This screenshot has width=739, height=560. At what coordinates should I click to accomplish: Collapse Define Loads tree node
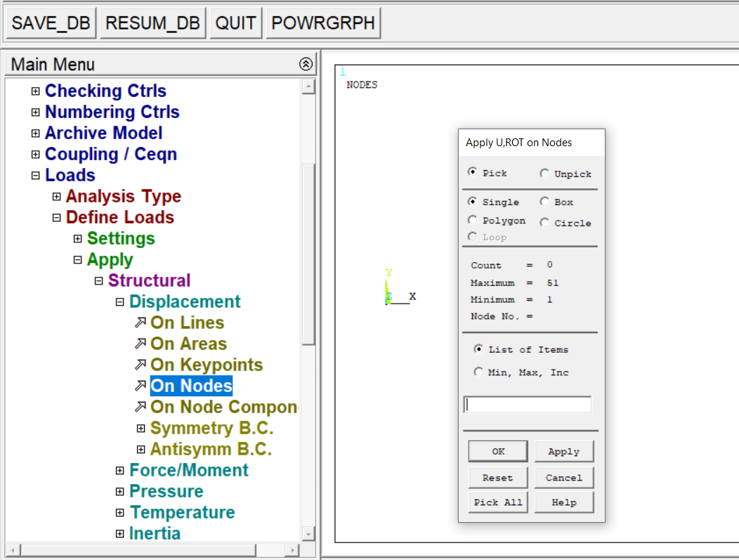coord(57,218)
